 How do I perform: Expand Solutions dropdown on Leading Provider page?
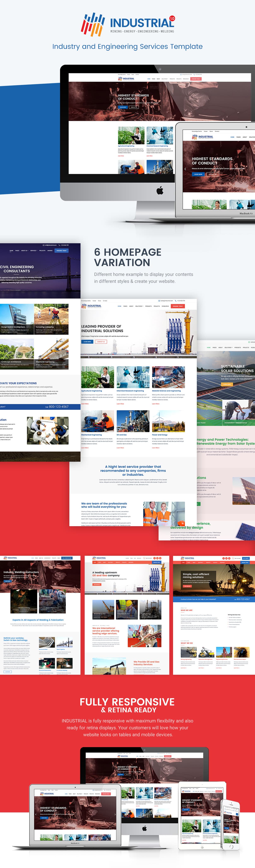[x=139, y=306]
